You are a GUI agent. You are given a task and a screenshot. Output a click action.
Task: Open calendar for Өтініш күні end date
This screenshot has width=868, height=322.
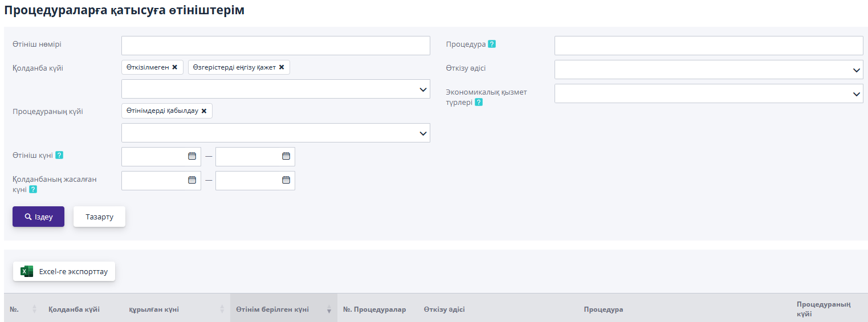[286, 156]
